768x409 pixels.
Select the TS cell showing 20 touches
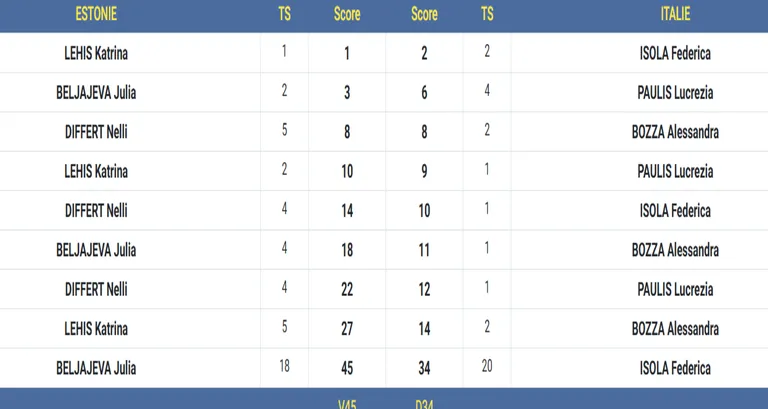[487, 366]
